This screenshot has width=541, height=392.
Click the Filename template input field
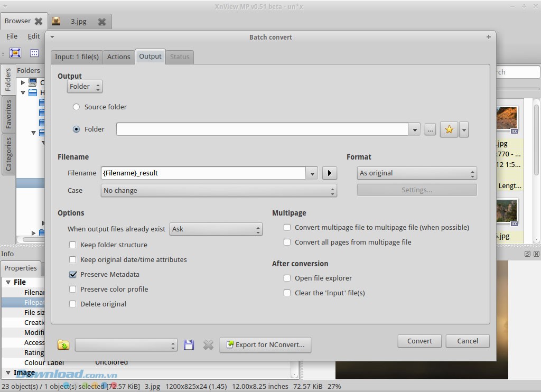click(203, 173)
